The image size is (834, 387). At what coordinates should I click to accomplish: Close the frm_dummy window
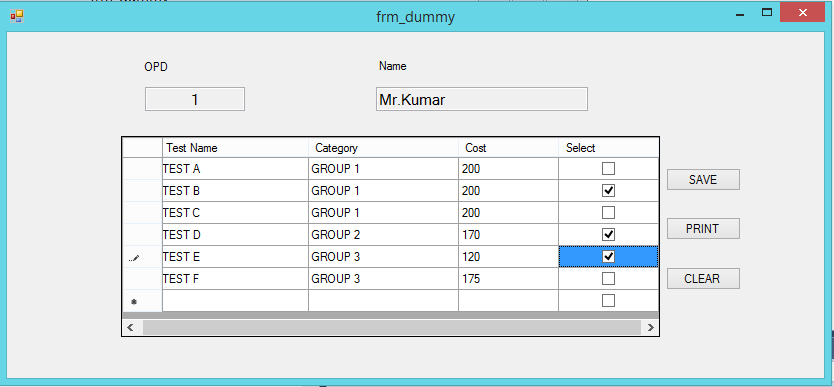pos(803,12)
